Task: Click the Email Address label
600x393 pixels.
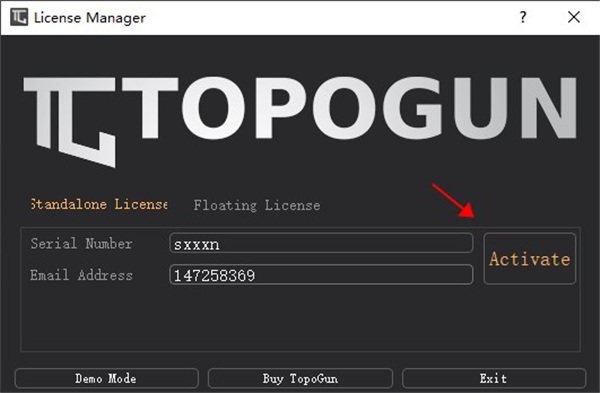Action: (82, 275)
